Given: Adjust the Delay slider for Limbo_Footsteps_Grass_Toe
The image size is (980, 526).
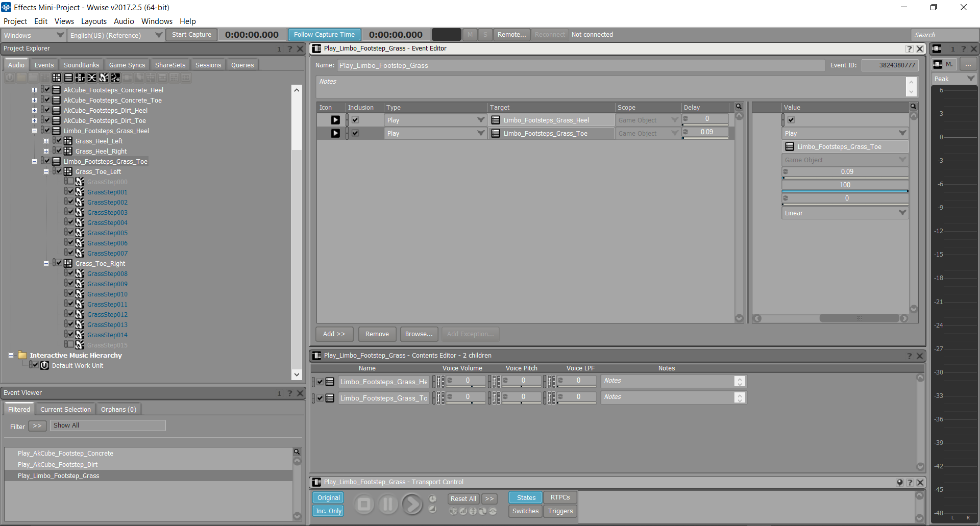Looking at the screenshot, I should pyautogui.click(x=706, y=132).
